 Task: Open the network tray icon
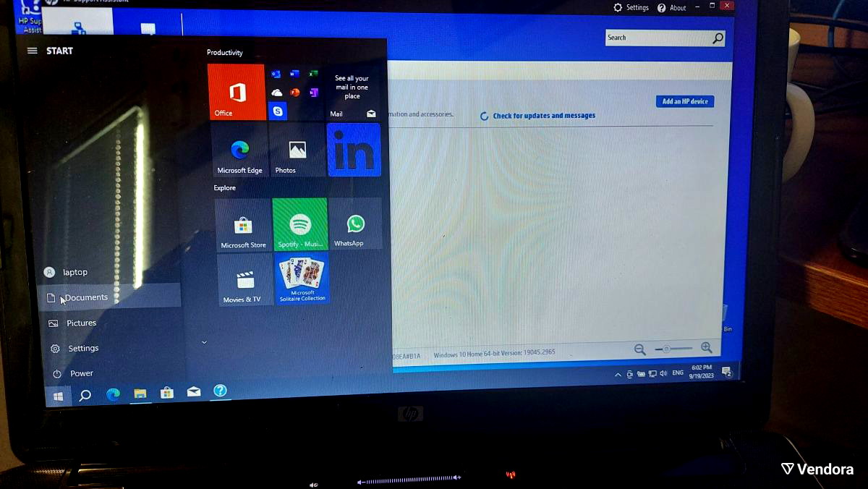(652, 374)
